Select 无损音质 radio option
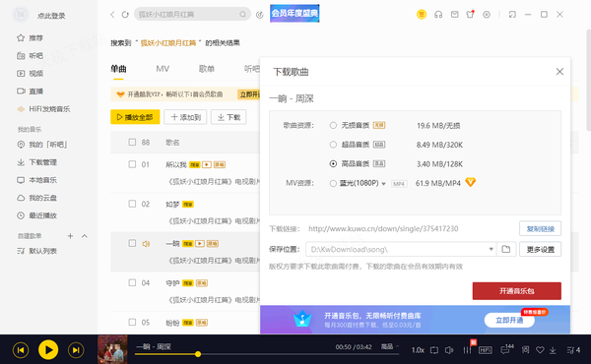This screenshot has height=364, width=591. (x=333, y=125)
